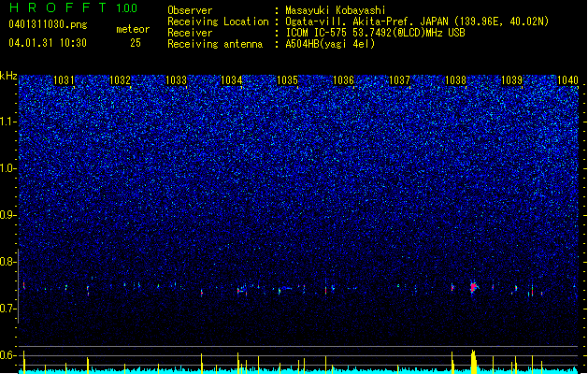Click the 1033 time marker
Viewport: 588px width, 374px height.
pyautogui.click(x=176, y=80)
